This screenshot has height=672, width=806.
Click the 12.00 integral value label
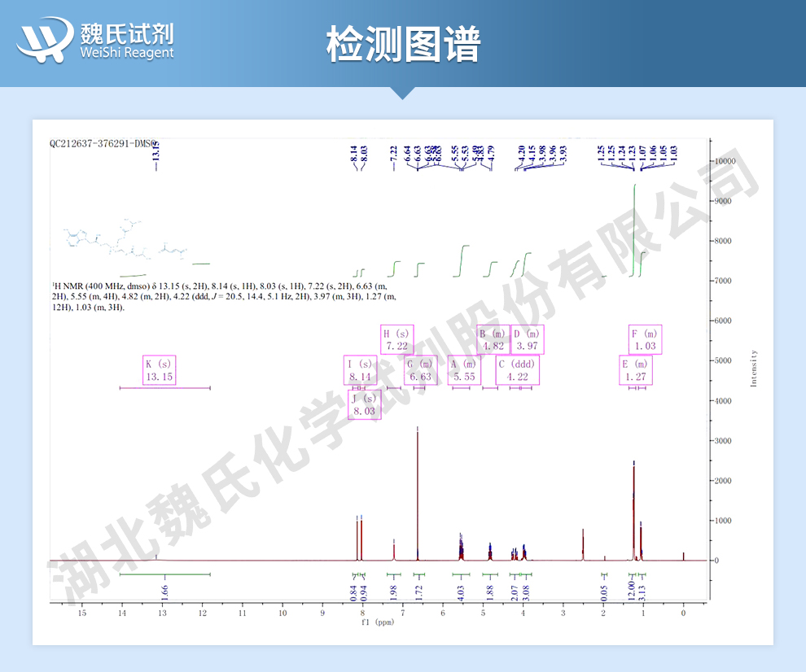pyautogui.click(x=630, y=587)
